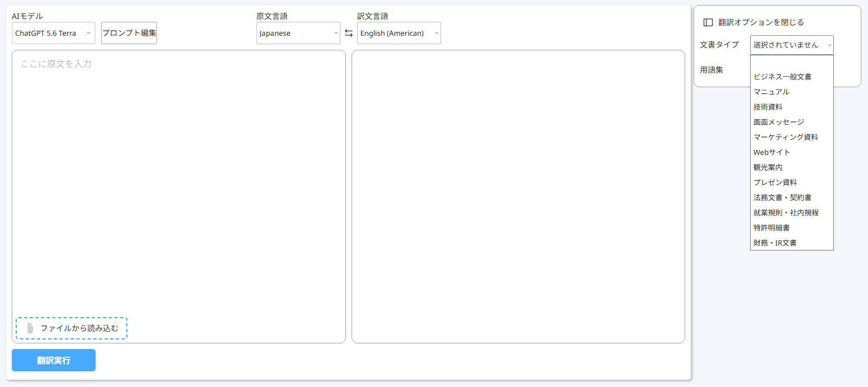Click the プロンプト編集 button
Viewport: 868px width, 387px height.
tap(129, 33)
